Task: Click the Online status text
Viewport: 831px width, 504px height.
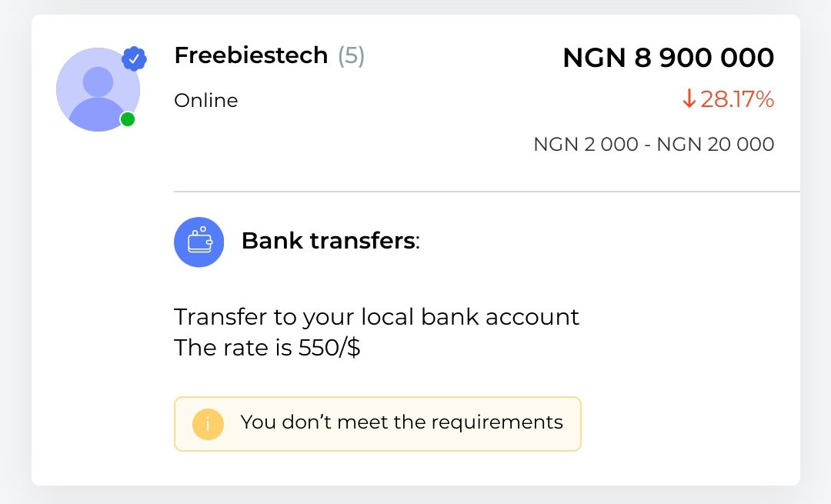Action: click(205, 101)
